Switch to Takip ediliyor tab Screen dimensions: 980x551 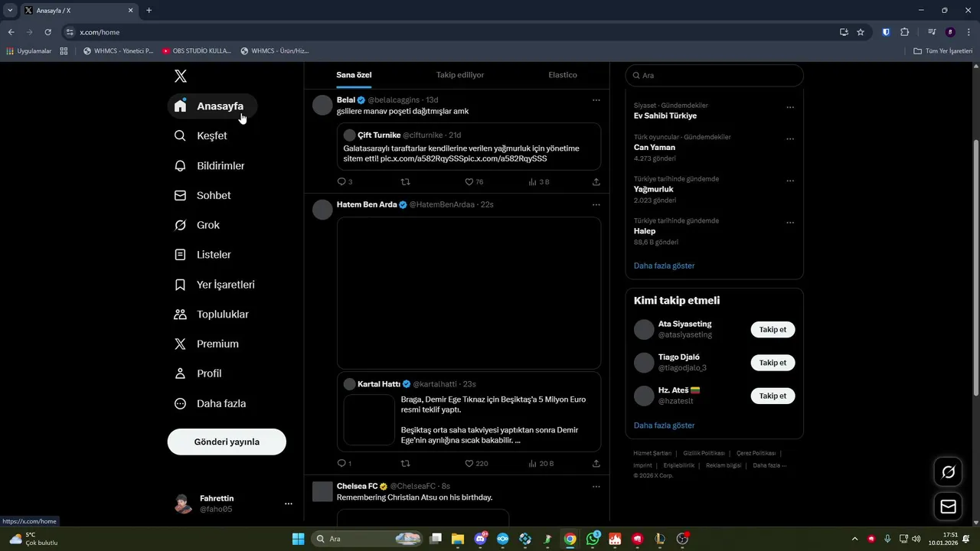coord(460,75)
